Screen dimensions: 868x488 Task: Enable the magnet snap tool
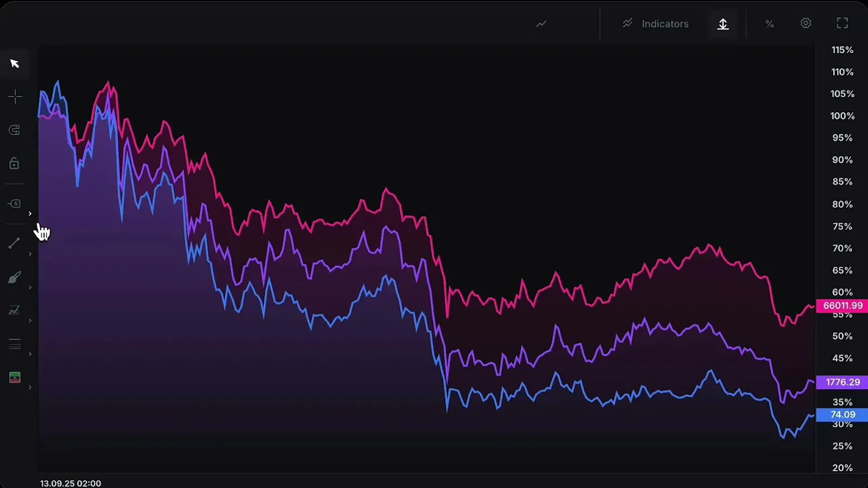15,130
